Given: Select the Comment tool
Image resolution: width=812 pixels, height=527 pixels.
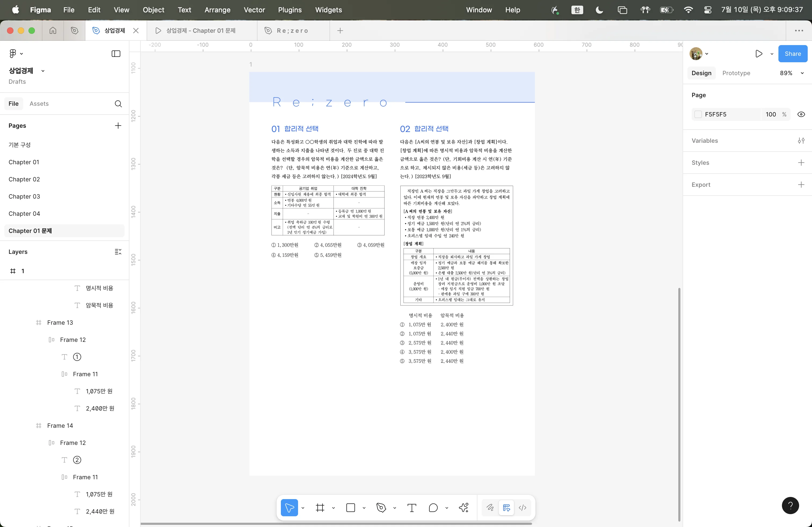Looking at the screenshot, I should [x=433, y=508].
